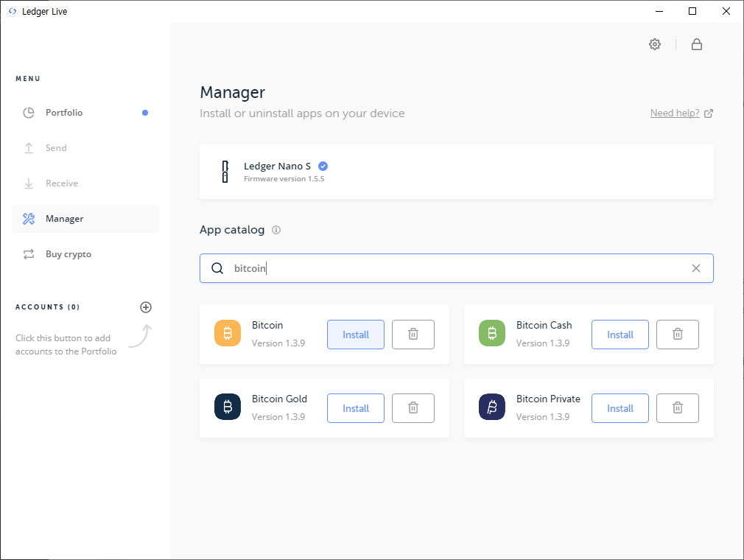Viewport: 744px width, 560px height.
Task: Click the Portfolio pie chart icon
Action: tap(29, 113)
